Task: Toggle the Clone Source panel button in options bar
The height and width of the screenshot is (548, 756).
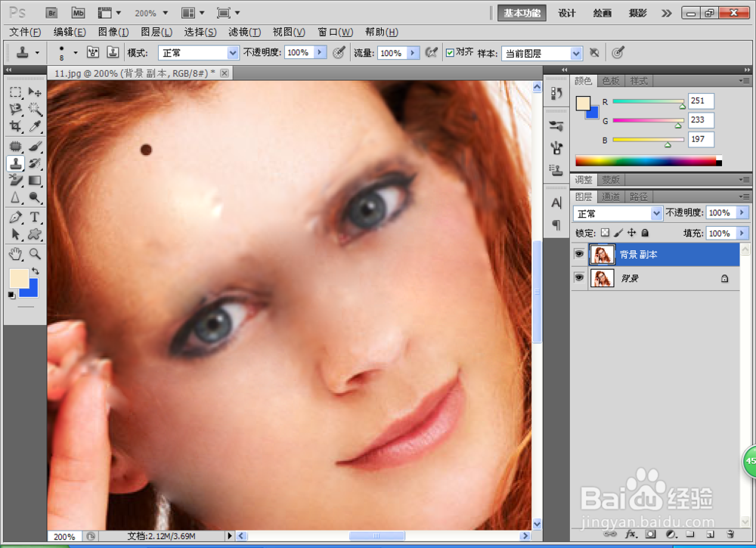Action: coord(113,52)
